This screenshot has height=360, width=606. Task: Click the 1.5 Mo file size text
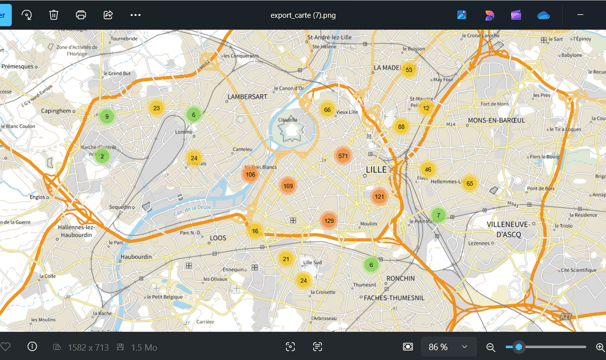(x=144, y=348)
